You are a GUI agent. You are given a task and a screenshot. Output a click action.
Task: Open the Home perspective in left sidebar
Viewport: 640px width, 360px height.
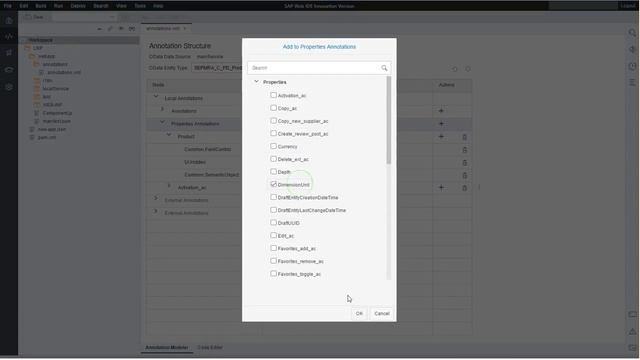click(x=9, y=20)
